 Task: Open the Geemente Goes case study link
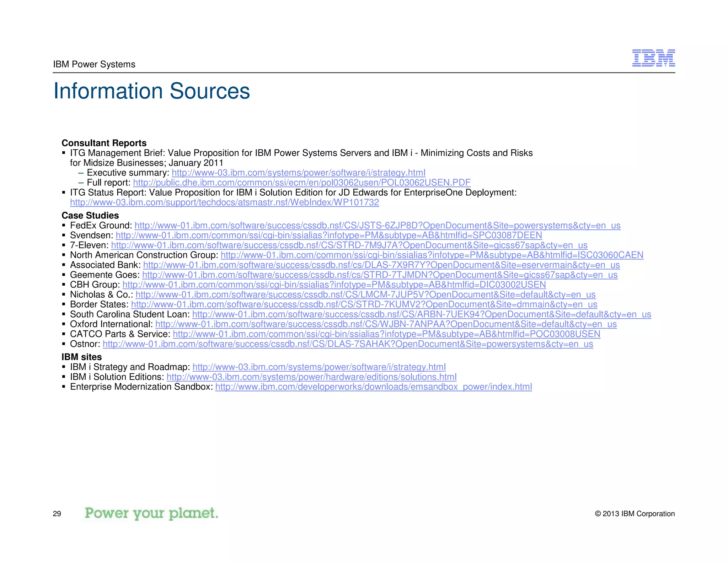click(380, 275)
